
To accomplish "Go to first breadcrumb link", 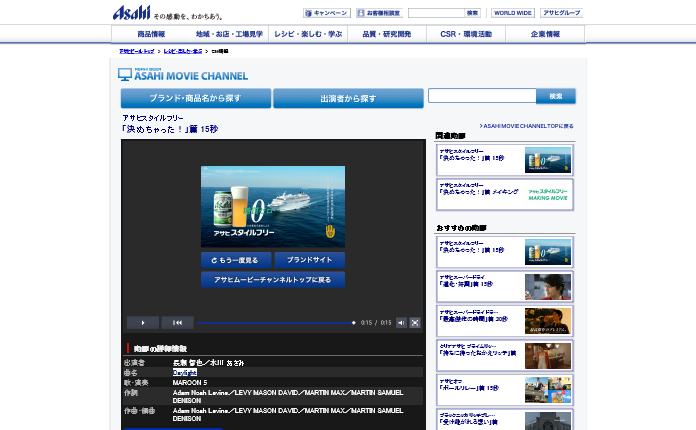I will coord(137,51).
